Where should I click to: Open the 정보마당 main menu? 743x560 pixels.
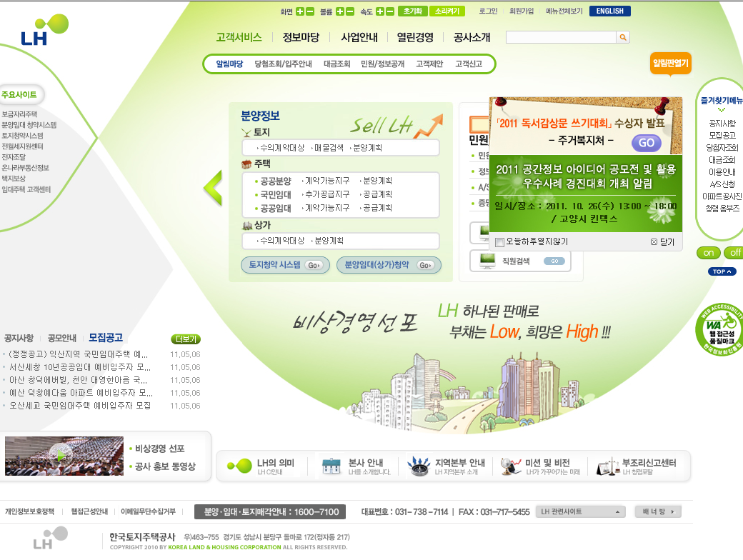[x=301, y=37]
